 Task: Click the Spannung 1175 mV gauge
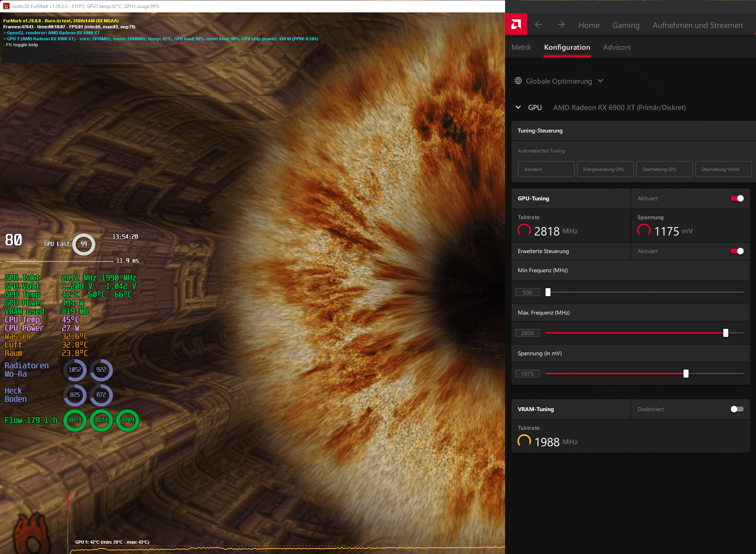click(x=644, y=230)
